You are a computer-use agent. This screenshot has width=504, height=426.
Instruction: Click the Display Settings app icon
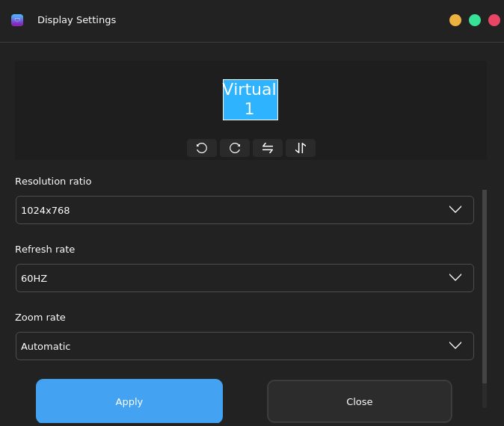[x=17, y=20]
